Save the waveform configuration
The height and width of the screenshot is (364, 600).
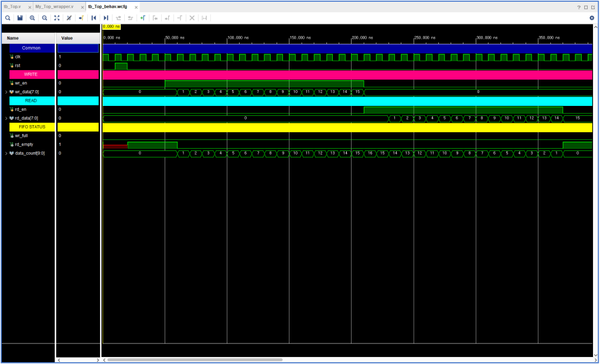click(20, 18)
